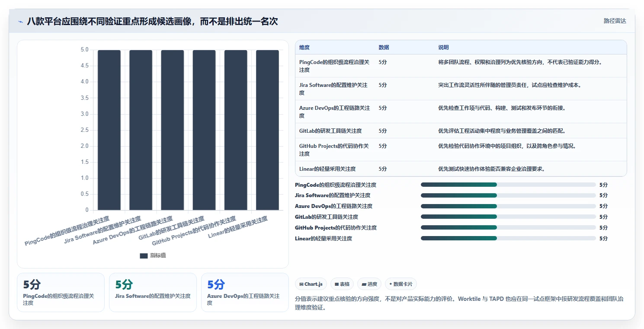Click the Linear progress bar
Viewport: 644px width, 329px height.
508,239
